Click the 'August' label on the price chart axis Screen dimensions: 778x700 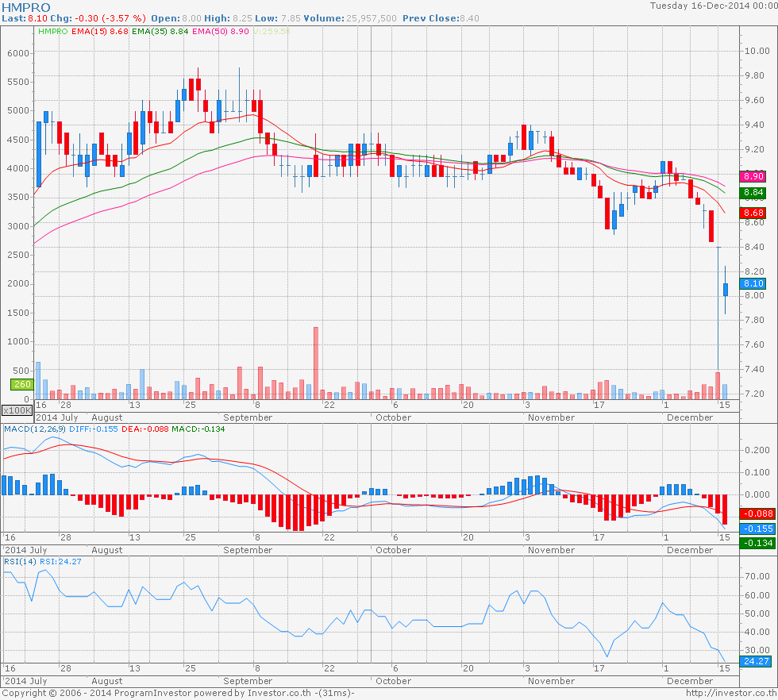coord(107,417)
